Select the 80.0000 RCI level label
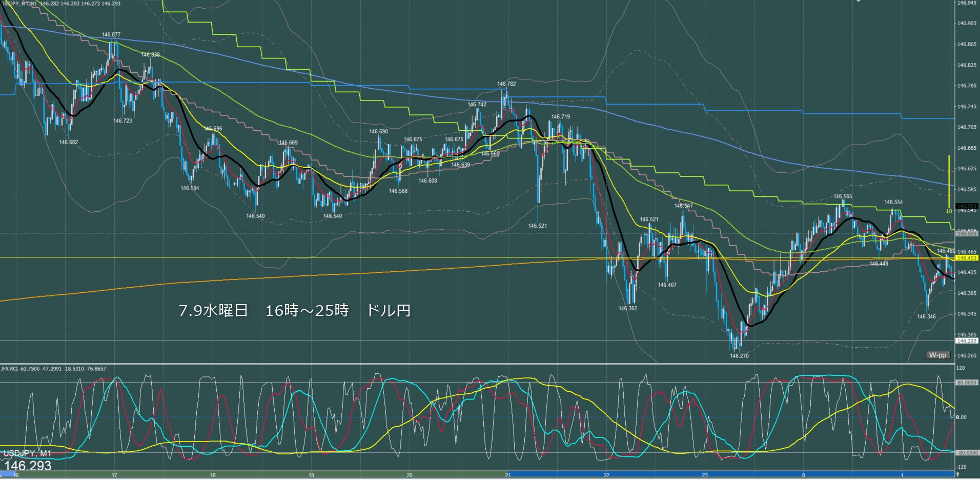The image size is (980, 480). [967, 383]
